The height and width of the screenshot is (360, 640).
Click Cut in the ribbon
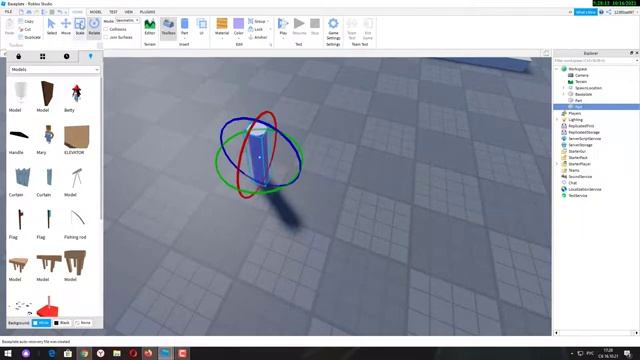click(x=25, y=29)
